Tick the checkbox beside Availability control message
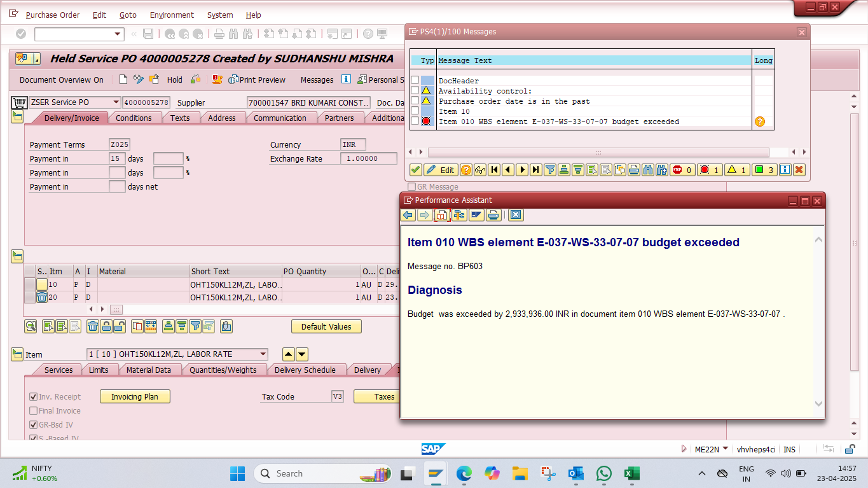868x488 pixels. 415,91
